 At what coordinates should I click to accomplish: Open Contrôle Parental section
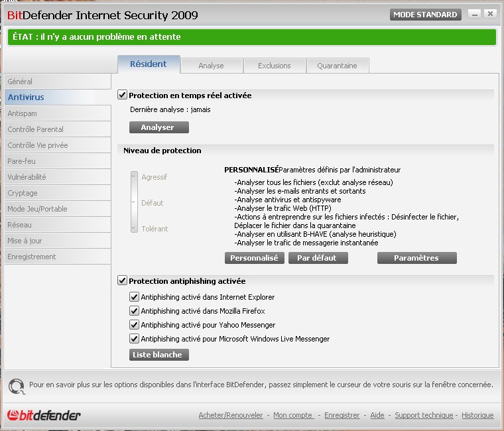58,129
